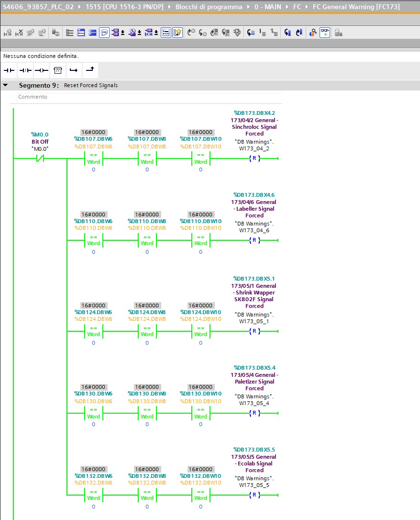Click go to previous error icon
Screen dimensions: 420x520
(191, 33)
